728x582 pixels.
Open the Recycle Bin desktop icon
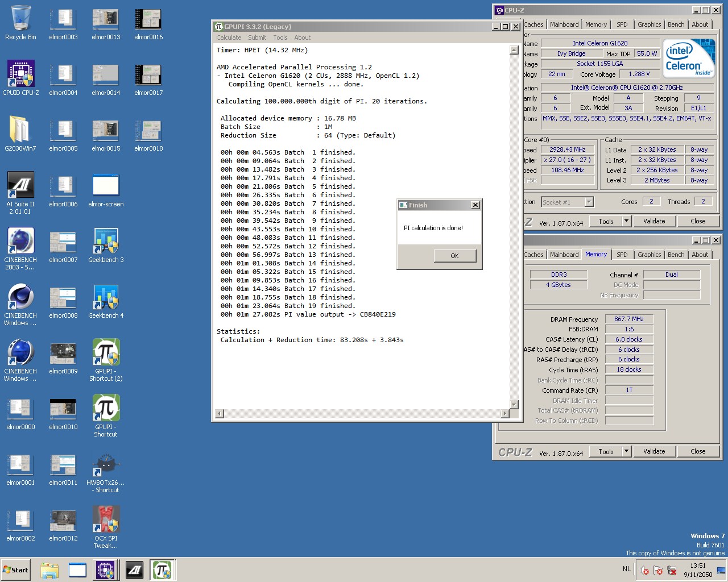pos(20,23)
